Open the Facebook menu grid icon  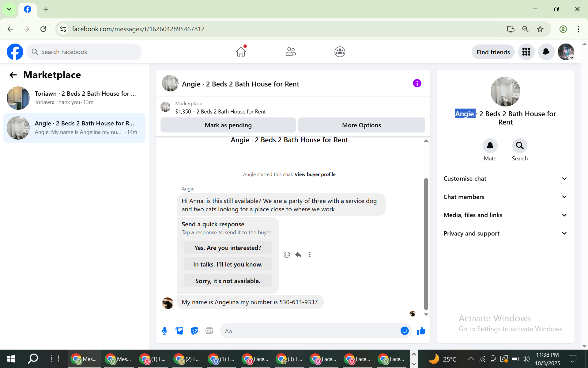526,52
